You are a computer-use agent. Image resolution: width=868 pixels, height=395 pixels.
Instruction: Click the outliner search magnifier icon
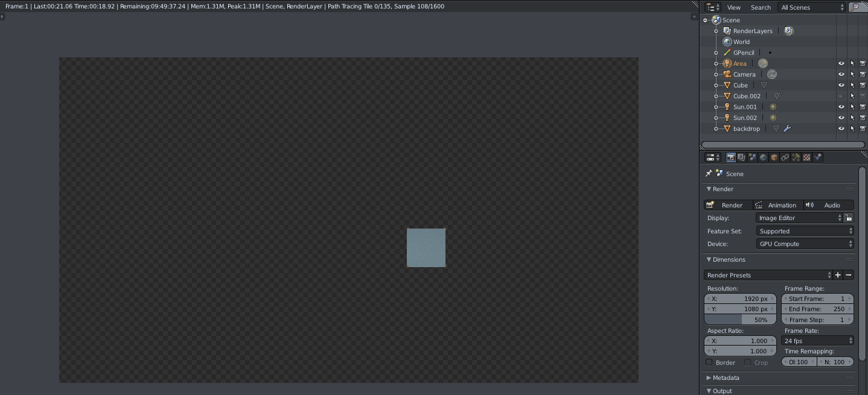point(855,7)
